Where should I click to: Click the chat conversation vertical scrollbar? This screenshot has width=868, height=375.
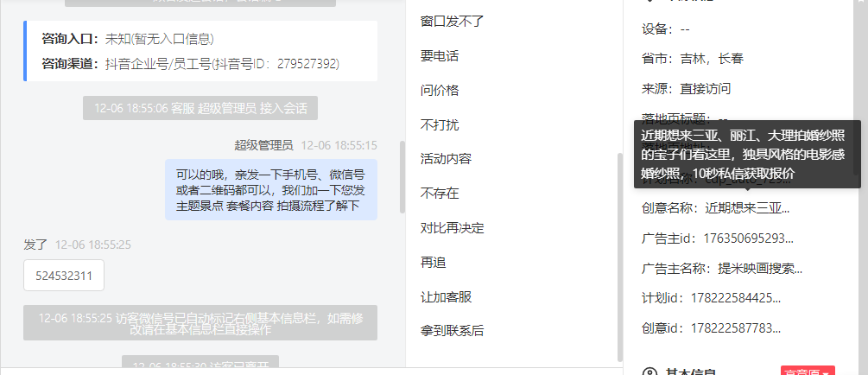[x=402, y=176]
